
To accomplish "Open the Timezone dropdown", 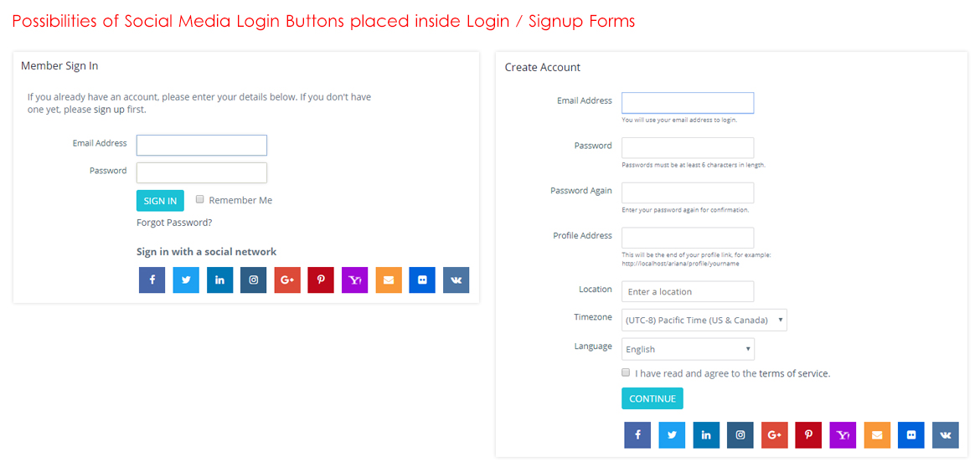I will tap(704, 320).
